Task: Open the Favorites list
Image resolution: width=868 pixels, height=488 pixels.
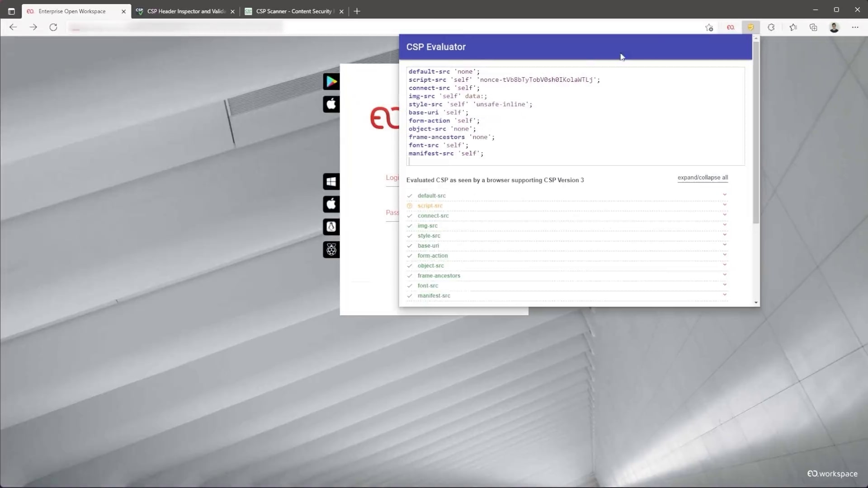Action: pyautogui.click(x=793, y=27)
